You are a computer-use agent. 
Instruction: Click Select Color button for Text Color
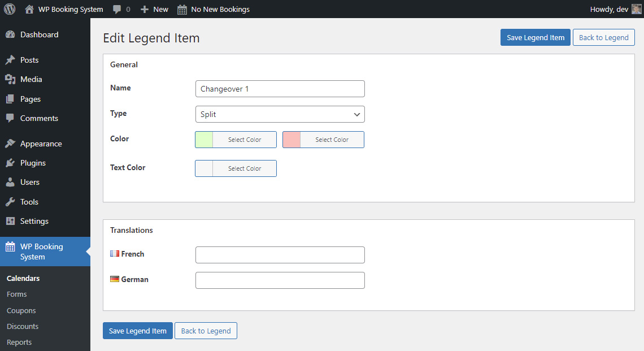245,168
